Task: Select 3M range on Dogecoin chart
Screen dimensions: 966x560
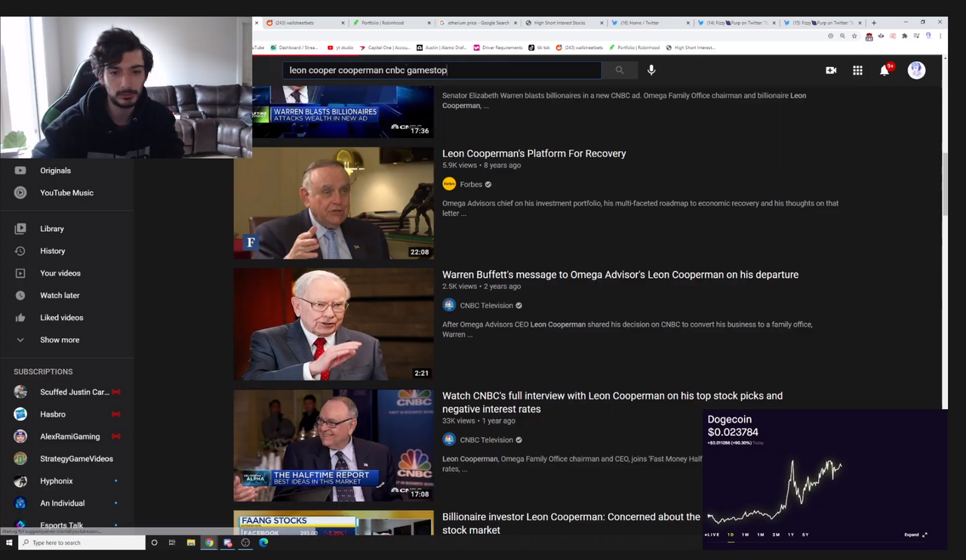Action: point(776,534)
